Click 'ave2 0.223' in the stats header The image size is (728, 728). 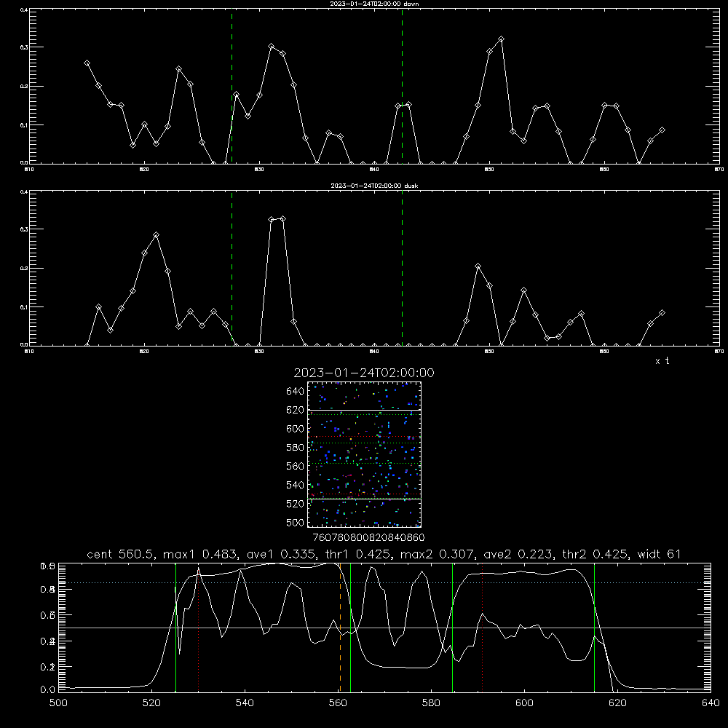tap(517, 554)
